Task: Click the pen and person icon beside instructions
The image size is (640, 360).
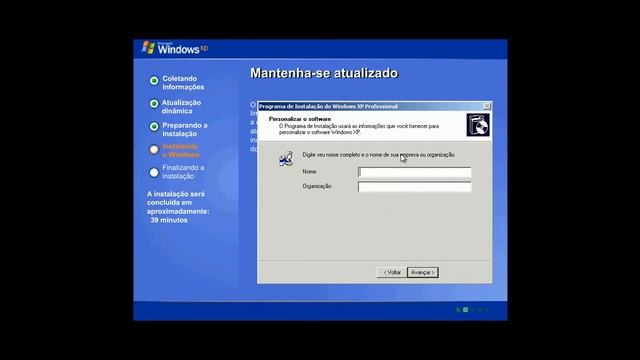Action: (x=286, y=158)
